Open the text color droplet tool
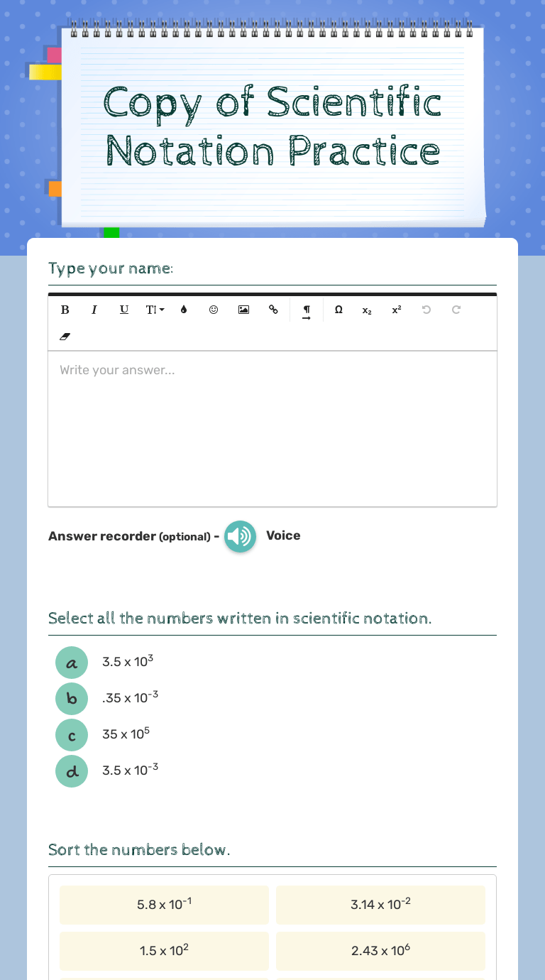The width and height of the screenshot is (545, 980). 184,310
